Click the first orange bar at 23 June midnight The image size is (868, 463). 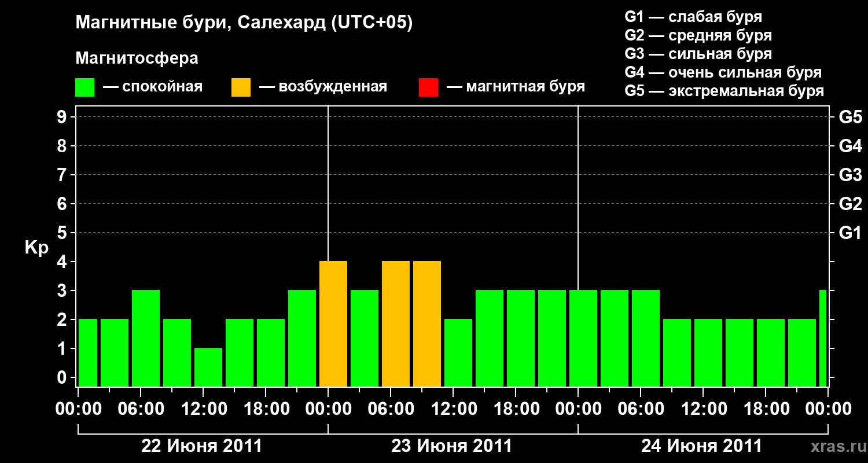(x=333, y=324)
